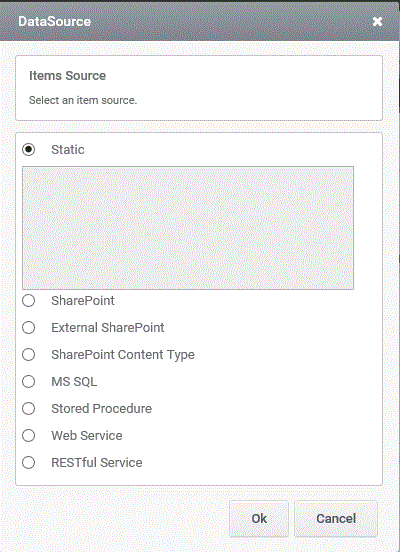The image size is (400, 552).
Task: Choose RESTful Service radio button
Action: (29, 463)
